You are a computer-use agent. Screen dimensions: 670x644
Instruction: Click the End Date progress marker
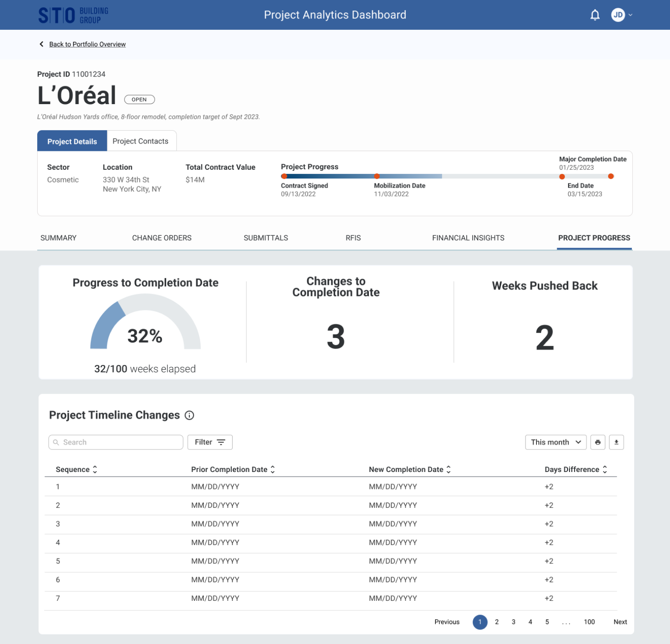611,176
